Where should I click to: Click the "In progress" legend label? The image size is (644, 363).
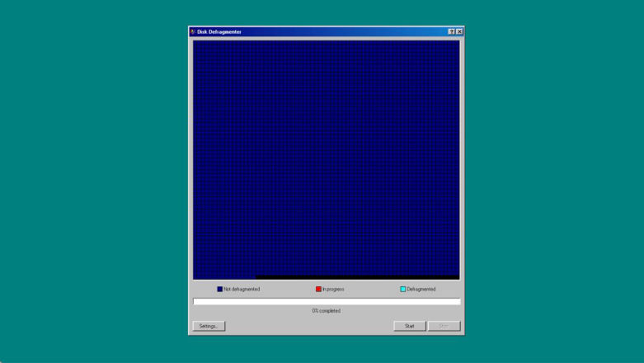334,290
